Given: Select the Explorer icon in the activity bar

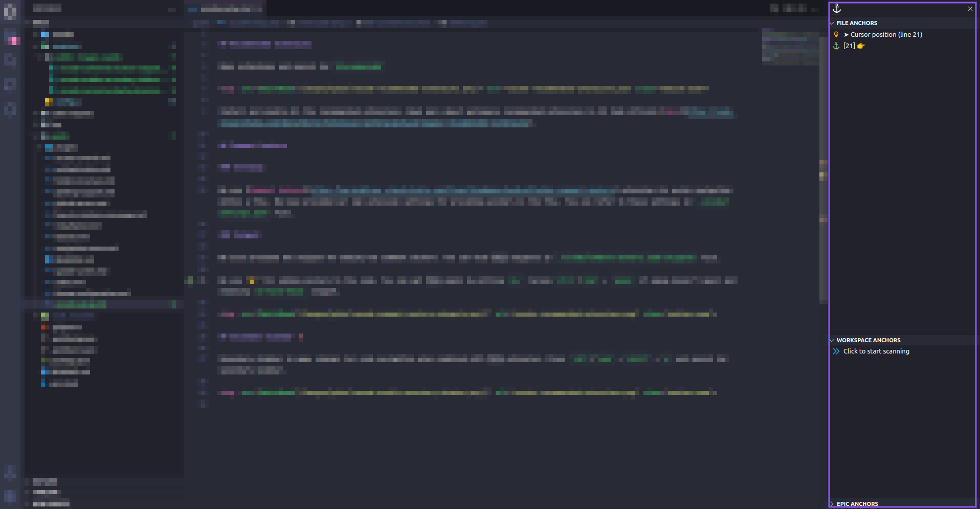Looking at the screenshot, I should click(x=10, y=11).
